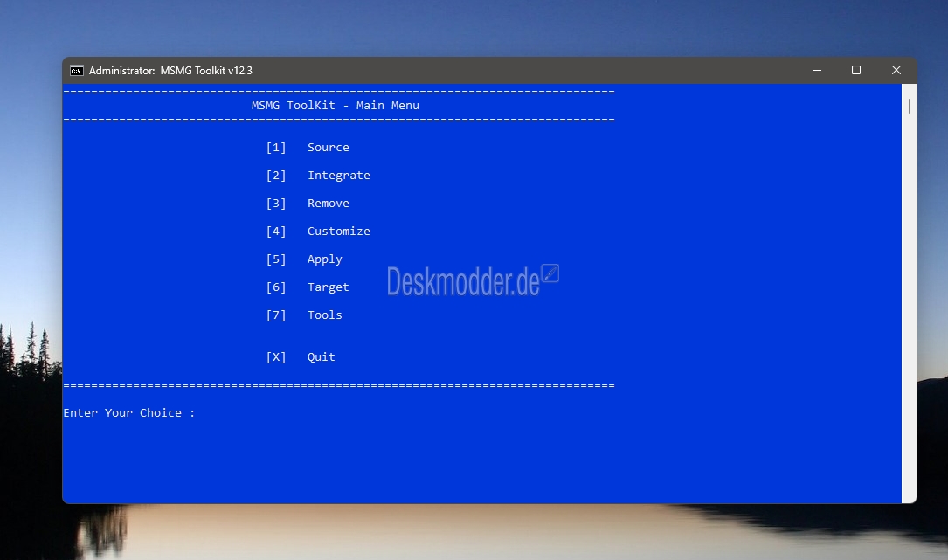Image resolution: width=948 pixels, height=560 pixels.
Task: Select the [1] Source menu option
Action: pyautogui.click(x=308, y=148)
